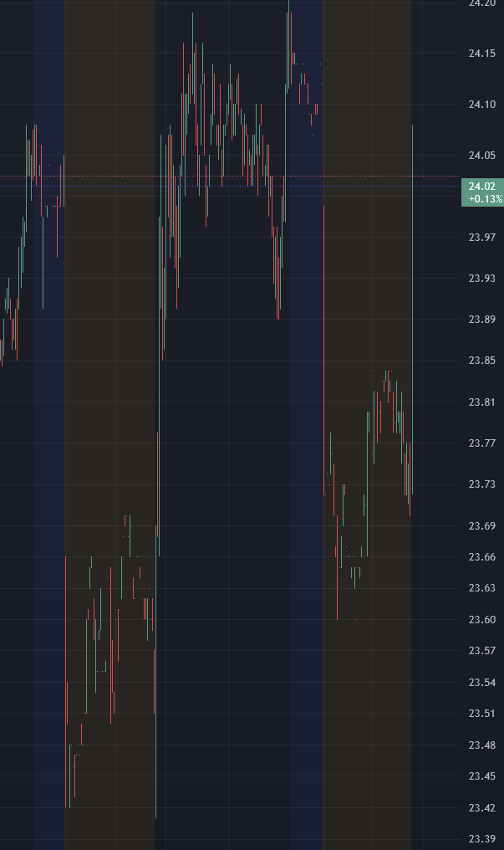This screenshot has height=850, width=504.
Task: Select the 24.05 label on price scale
Action: coord(481,156)
